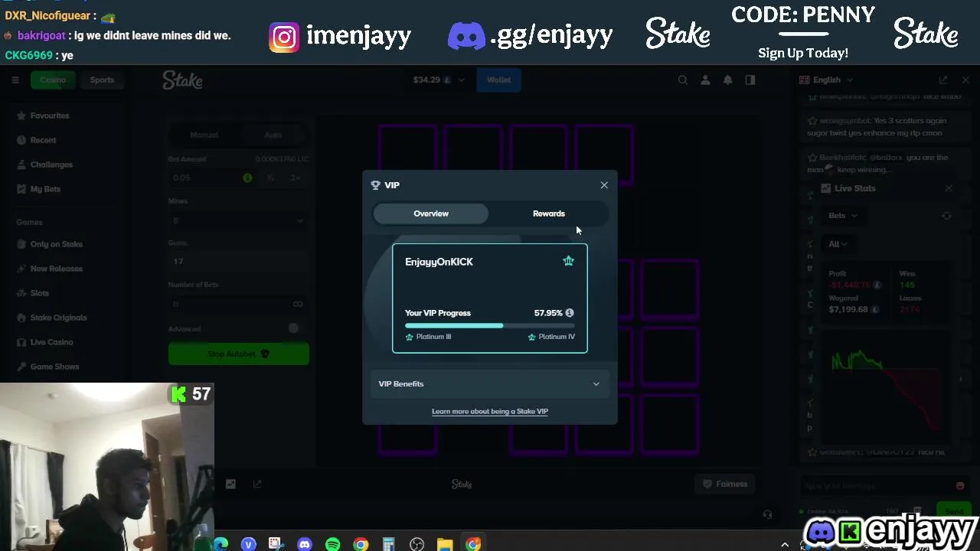Viewport: 980px width, 551px height.
Task: Open the English chat language dropdown
Action: [x=826, y=80]
